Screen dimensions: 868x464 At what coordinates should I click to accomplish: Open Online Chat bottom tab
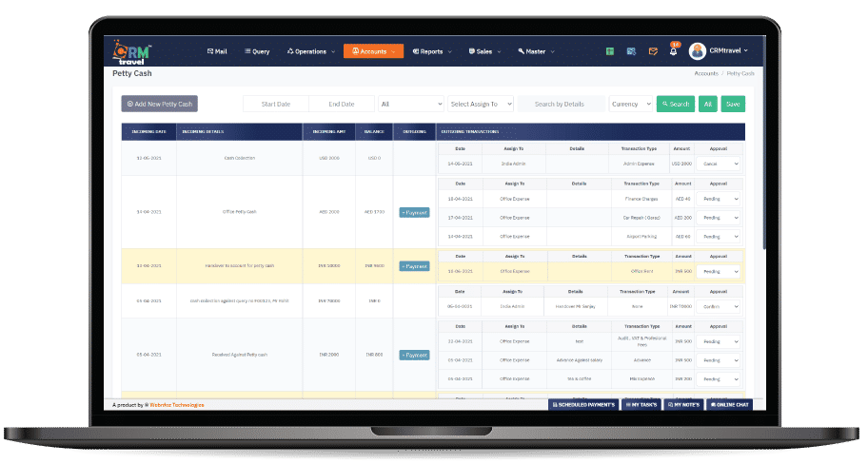(x=730, y=405)
